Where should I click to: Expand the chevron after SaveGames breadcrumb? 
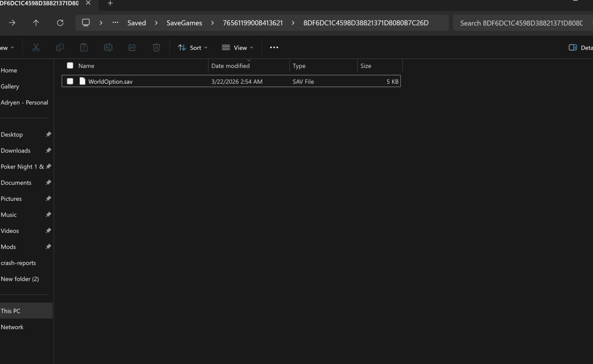(212, 23)
